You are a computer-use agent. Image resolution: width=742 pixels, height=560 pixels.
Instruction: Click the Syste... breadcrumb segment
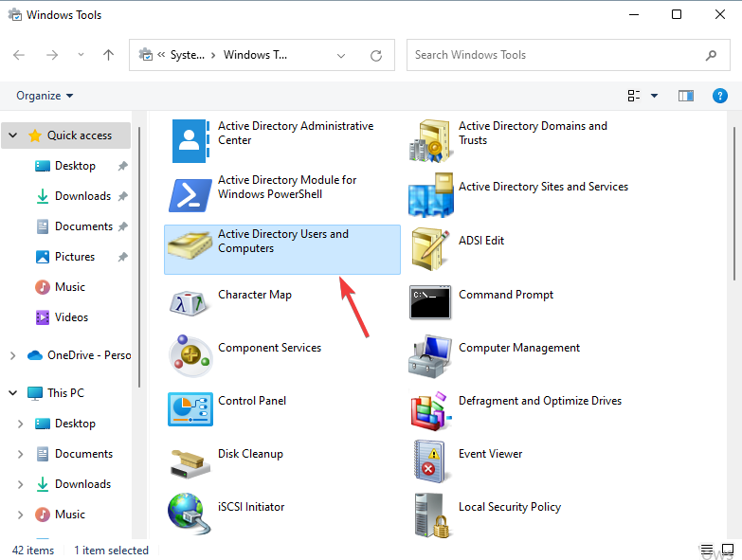[188, 55]
